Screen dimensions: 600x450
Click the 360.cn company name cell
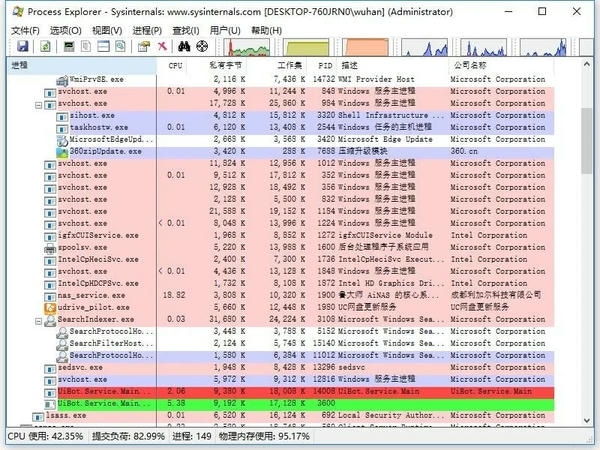[464, 152]
